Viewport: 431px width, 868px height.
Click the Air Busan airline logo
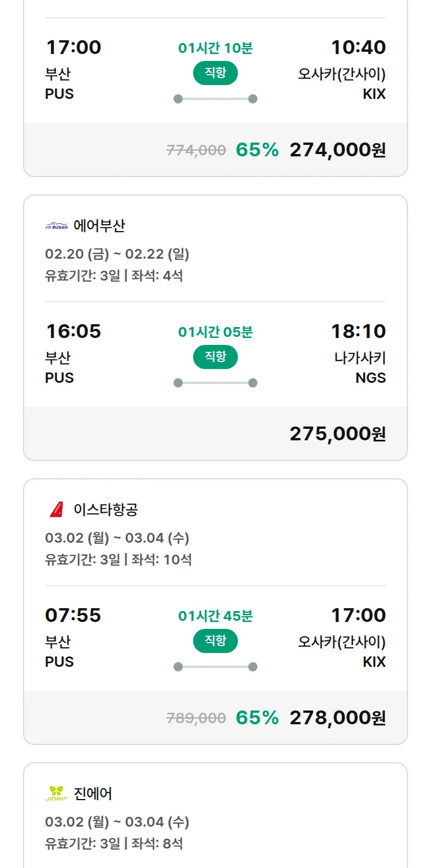point(56,226)
